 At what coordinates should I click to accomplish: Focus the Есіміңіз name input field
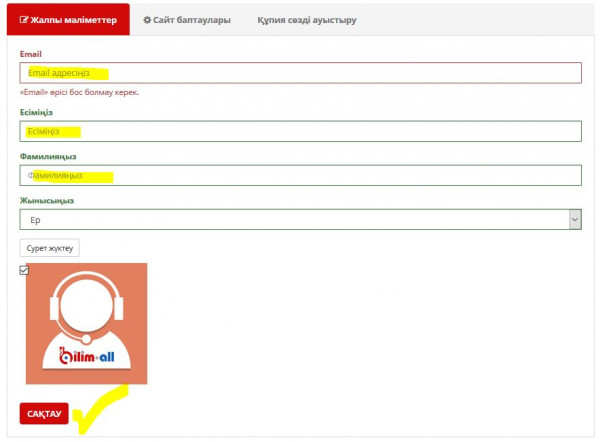[301, 131]
